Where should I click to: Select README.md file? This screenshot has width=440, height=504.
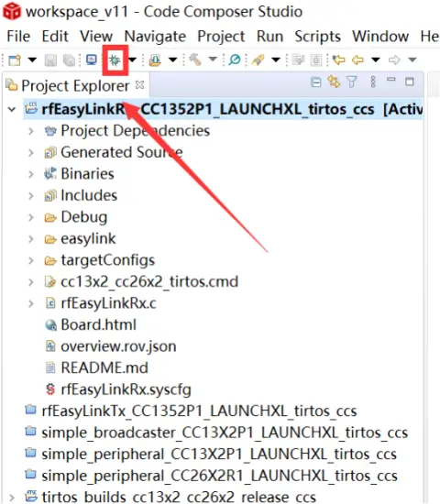(x=104, y=367)
